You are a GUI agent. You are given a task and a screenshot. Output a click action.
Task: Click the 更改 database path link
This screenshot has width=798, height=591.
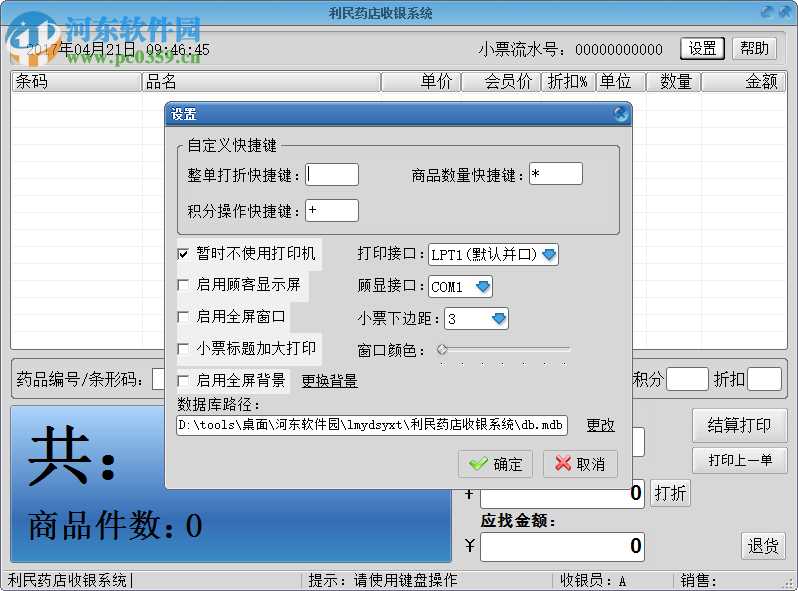[601, 425]
